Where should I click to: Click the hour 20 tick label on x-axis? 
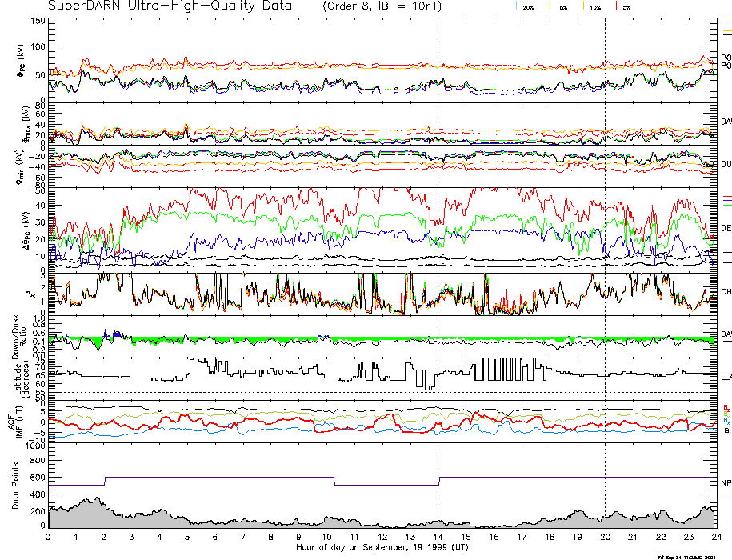[x=605, y=538]
